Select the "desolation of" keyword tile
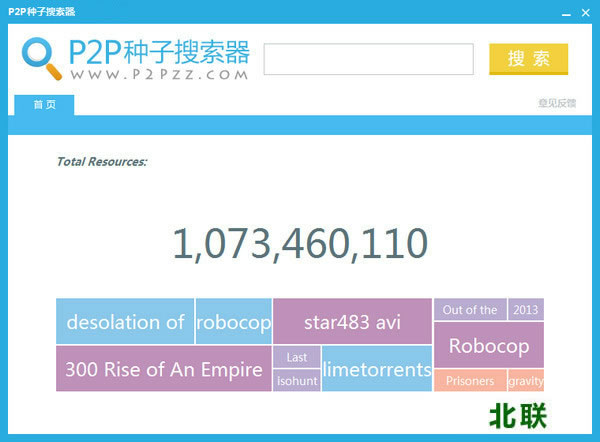The image size is (600, 442). click(x=125, y=322)
